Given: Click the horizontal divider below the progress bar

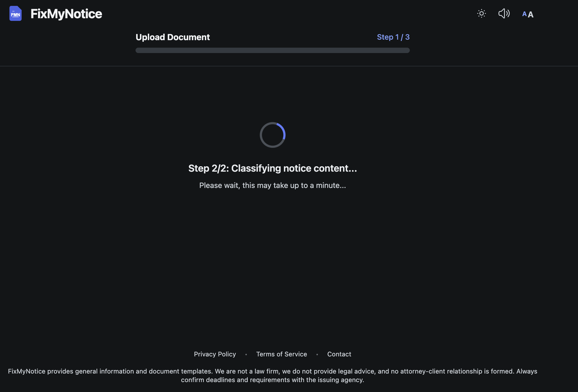Looking at the screenshot, I should tap(289, 66).
